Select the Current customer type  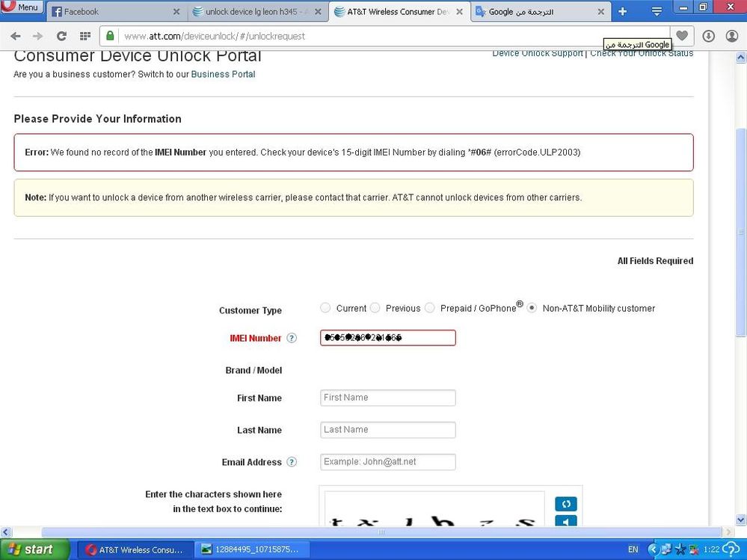(325, 308)
